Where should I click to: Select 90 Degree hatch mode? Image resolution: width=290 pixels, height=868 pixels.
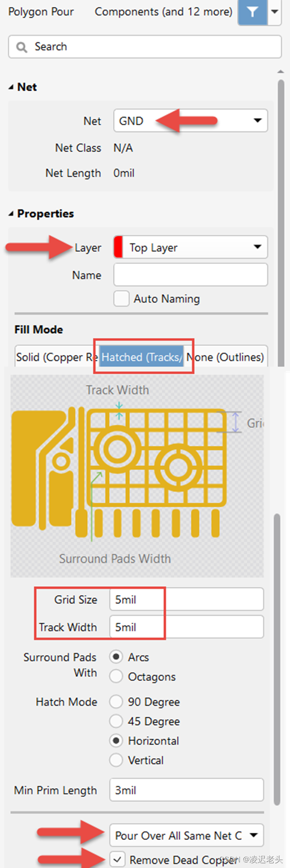pos(116,702)
